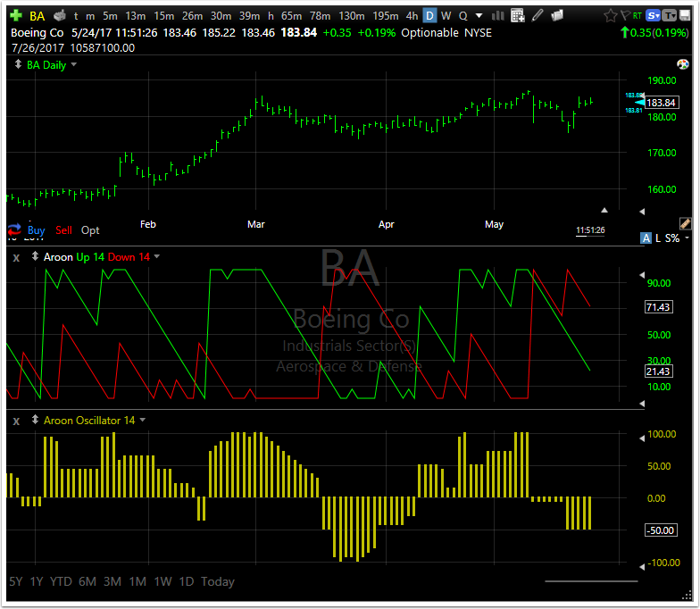Click the move handle beside Aroon Up

pos(35,257)
